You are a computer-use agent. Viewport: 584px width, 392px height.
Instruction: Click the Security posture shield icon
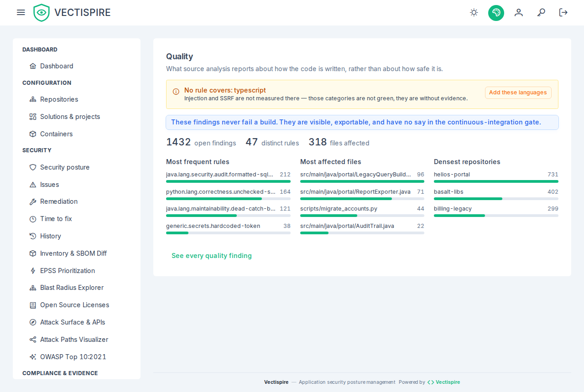[33, 167]
